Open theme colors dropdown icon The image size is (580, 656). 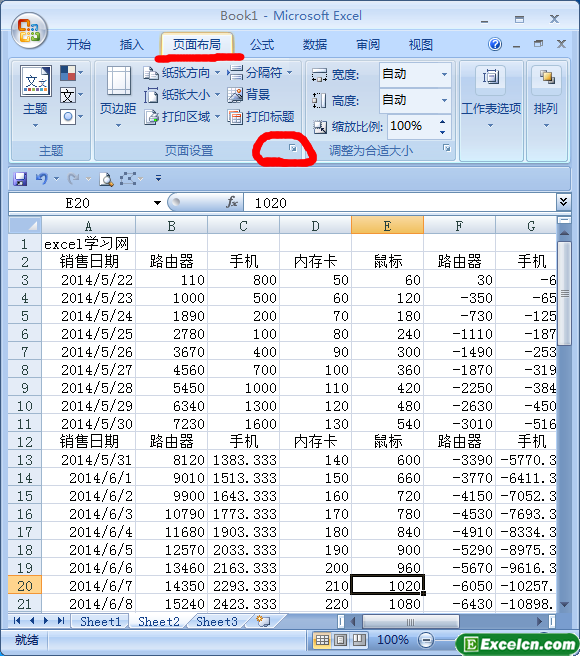[72, 73]
